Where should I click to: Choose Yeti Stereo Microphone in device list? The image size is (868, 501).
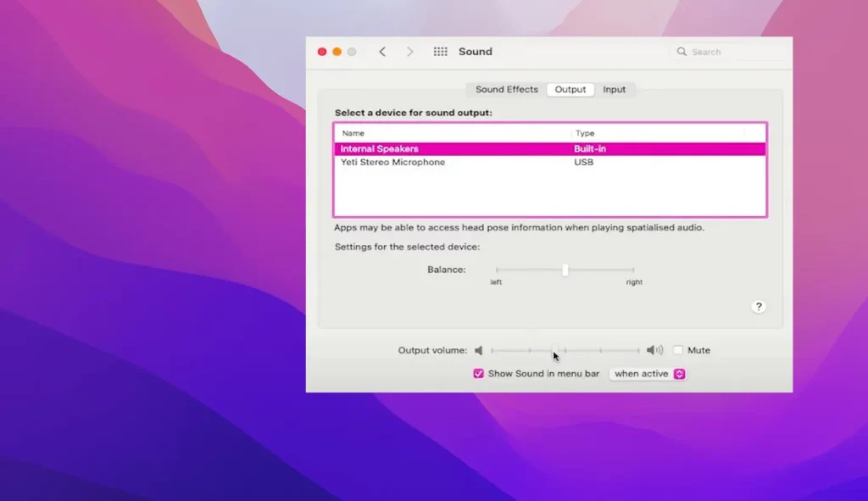392,162
